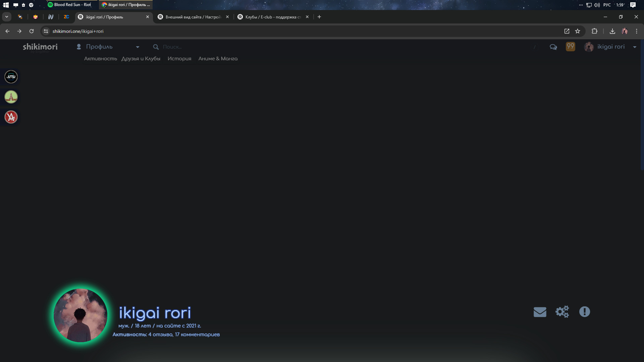Open browser extensions puzzle icon

coord(594,31)
